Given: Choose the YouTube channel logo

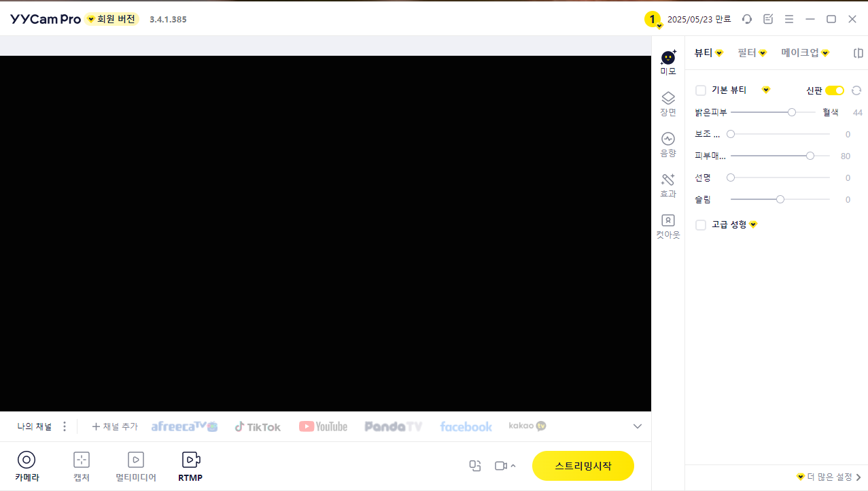Looking at the screenshot, I should 323,426.
